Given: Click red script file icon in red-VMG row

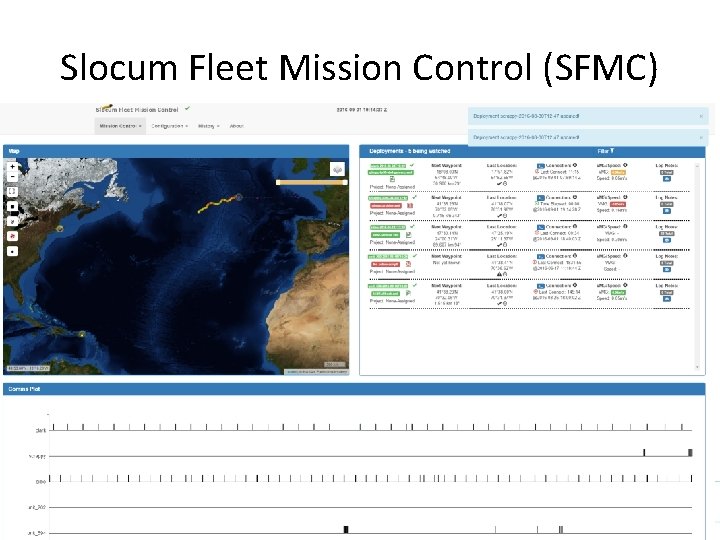Looking at the screenshot, I should [410, 205].
